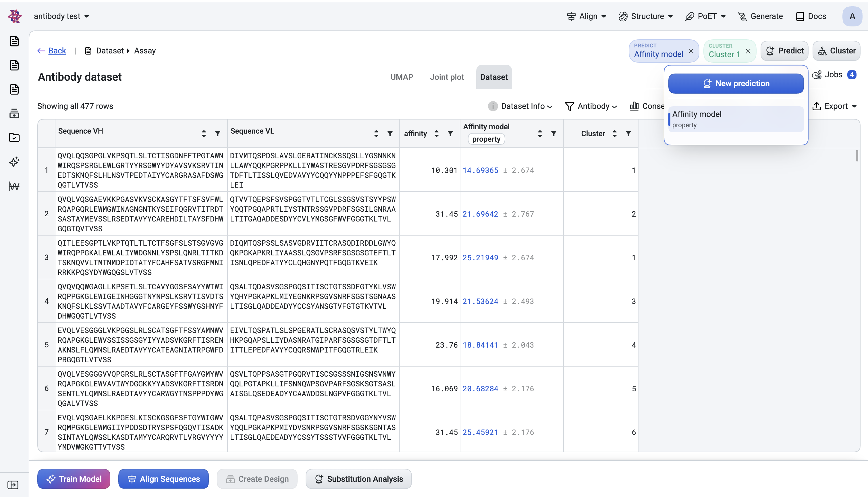Switch to the Joint plot tab
The height and width of the screenshot is (497, 868).
(447, 77)
